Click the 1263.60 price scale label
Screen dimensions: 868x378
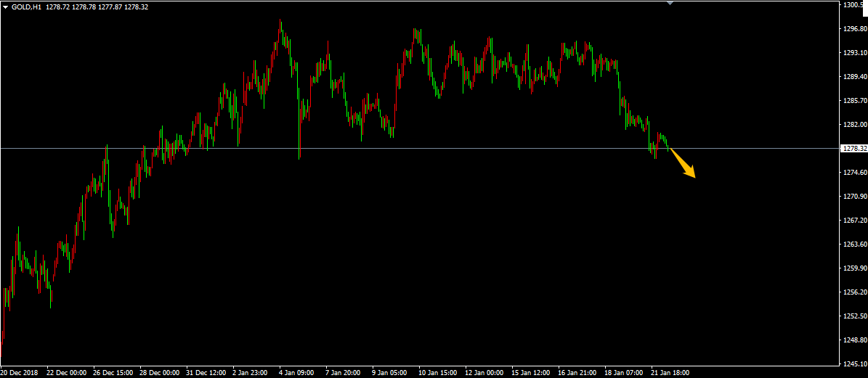tap(854, 245)
